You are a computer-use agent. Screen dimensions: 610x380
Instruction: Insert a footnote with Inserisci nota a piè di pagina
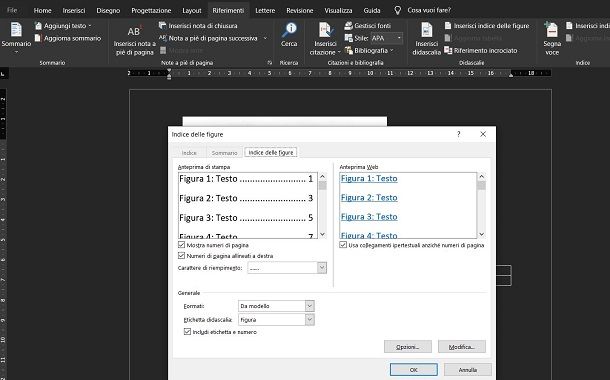tap(135, 40)
